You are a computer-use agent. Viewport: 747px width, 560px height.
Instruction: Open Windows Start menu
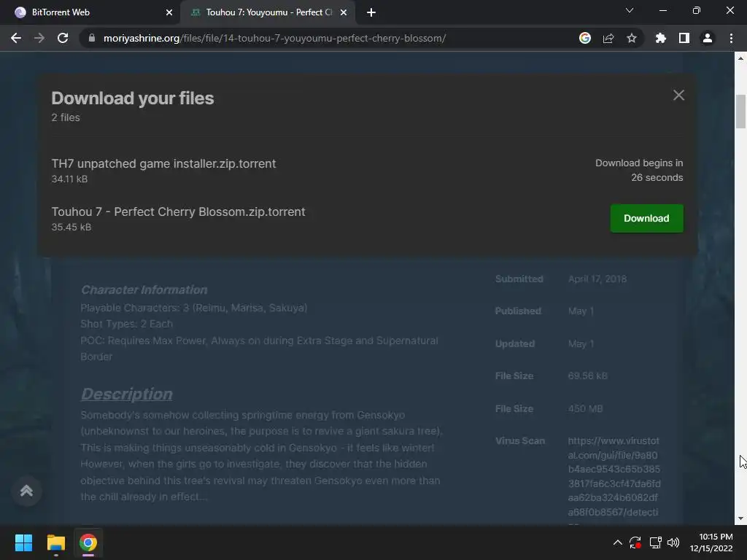coord(23,542)
